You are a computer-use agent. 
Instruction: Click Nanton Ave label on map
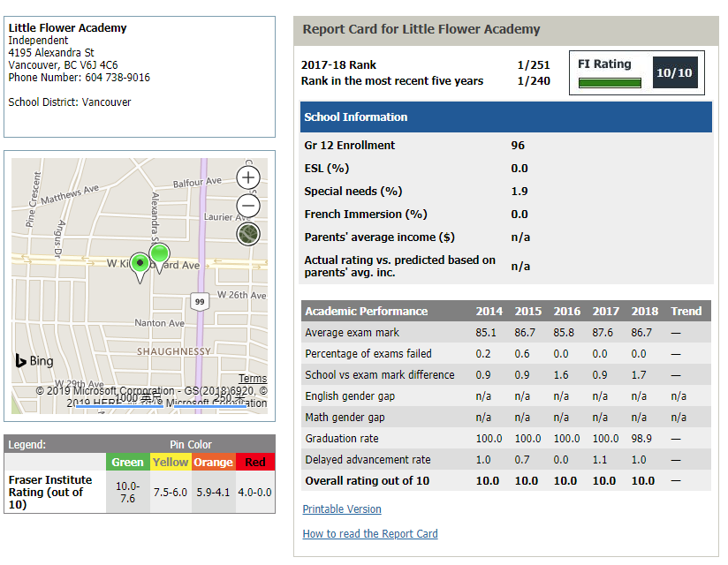click(159, 323)
